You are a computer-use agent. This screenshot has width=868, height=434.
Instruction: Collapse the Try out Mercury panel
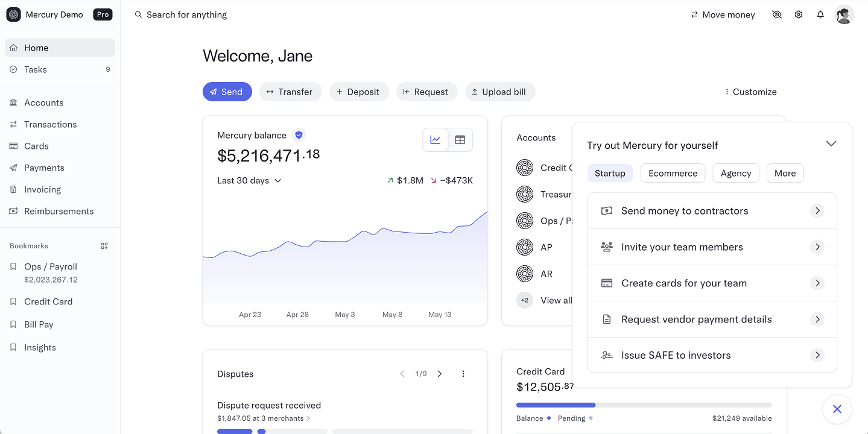[x=831, y=144]
